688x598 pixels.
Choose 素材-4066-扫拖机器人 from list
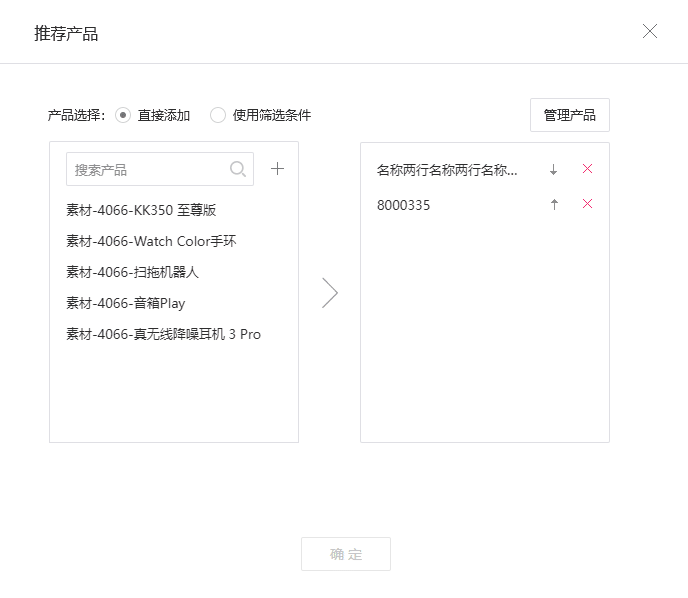(133, 272)
